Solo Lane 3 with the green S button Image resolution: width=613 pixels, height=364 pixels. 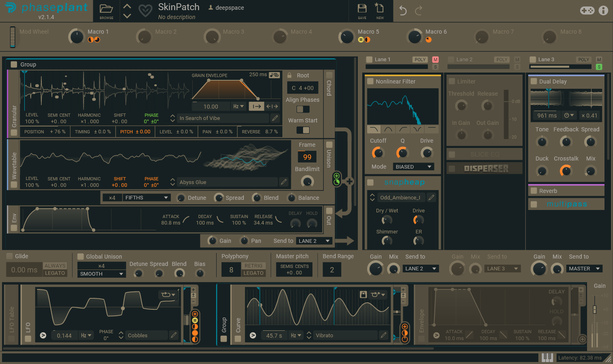pyautogui.click(x=599, y=67)
